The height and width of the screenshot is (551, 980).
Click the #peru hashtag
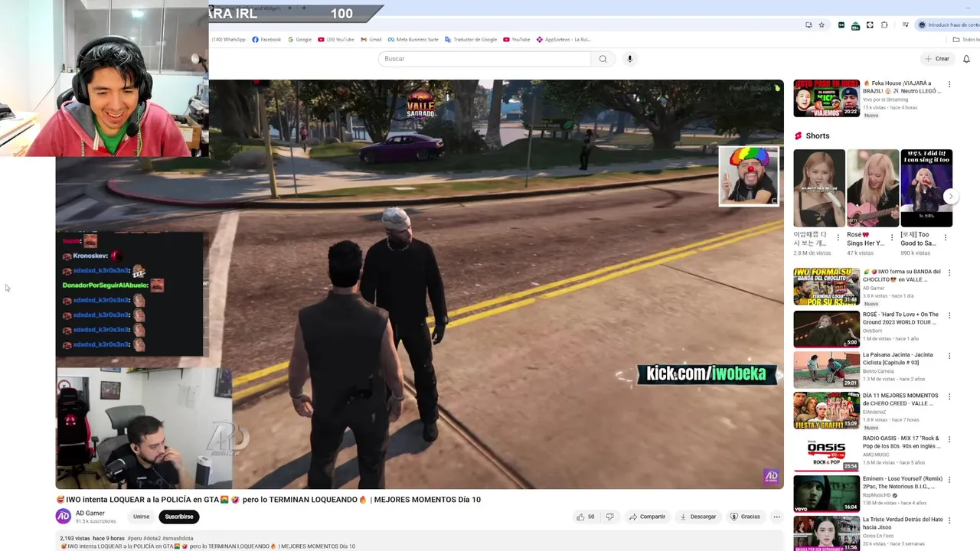coord(134,538)
